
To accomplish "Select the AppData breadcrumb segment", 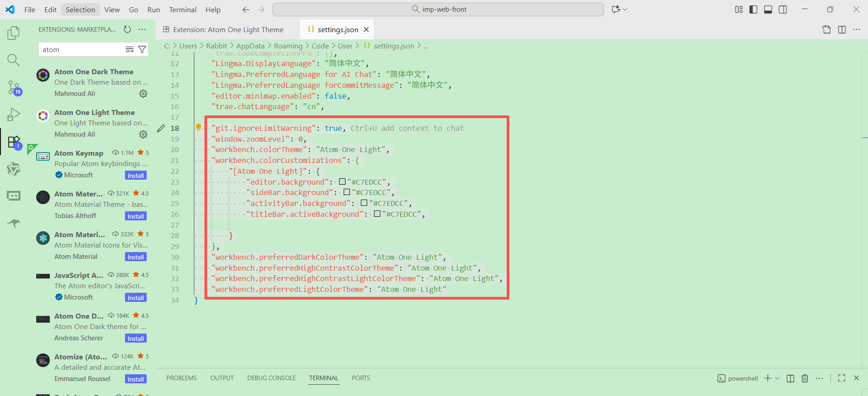I will (x=250, y=46).
